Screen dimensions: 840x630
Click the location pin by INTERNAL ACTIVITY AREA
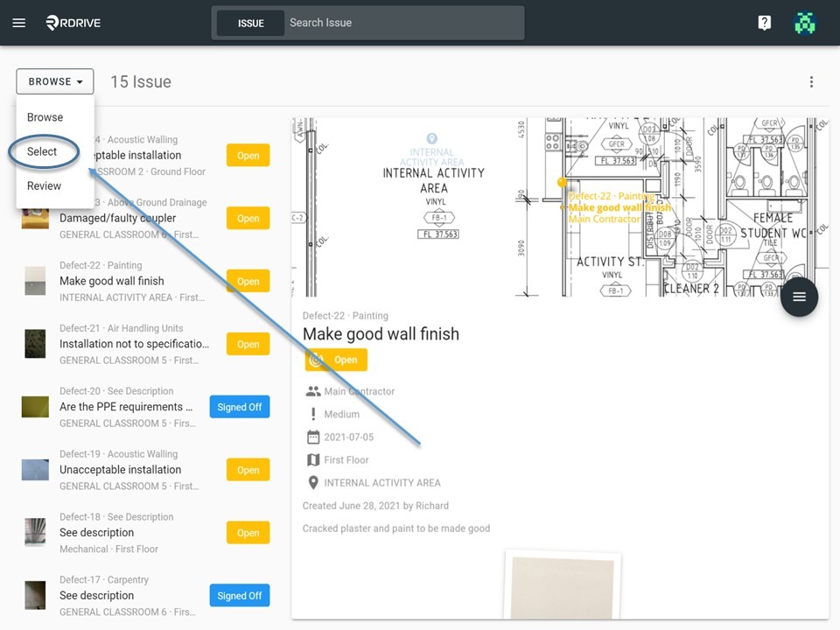click(x=313, y=483)
